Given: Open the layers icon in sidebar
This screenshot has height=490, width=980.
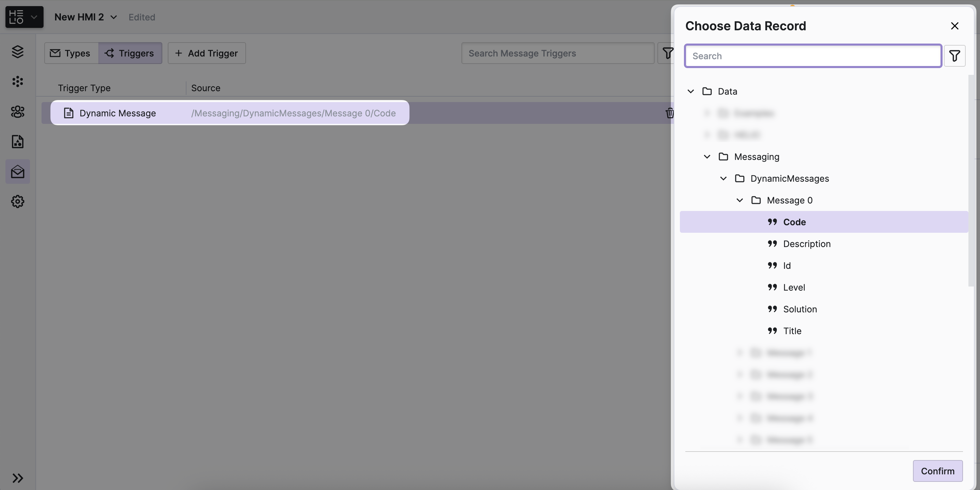Looking at the screenshot, I should tap(17, 52).
